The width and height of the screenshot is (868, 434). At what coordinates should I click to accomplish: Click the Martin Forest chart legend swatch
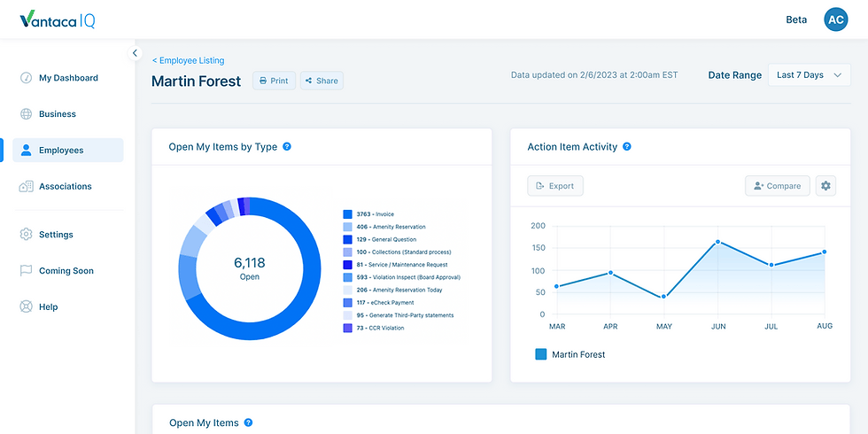(541, 354)
